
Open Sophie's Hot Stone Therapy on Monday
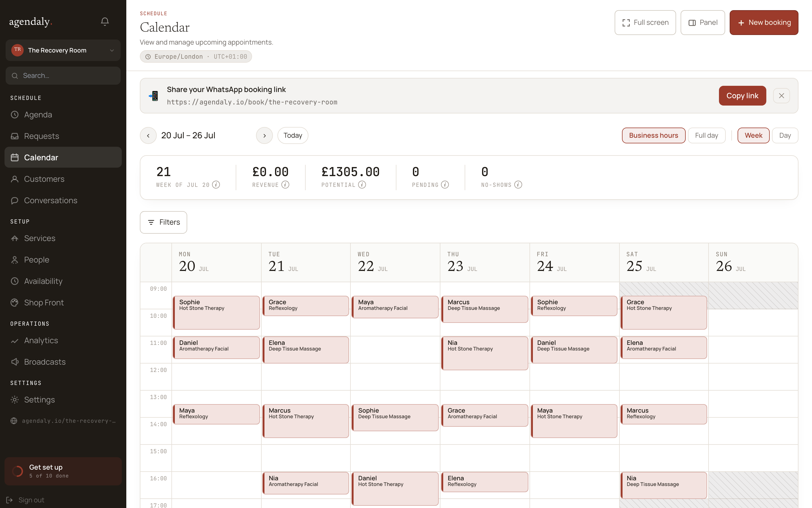[x=217, y=312]
